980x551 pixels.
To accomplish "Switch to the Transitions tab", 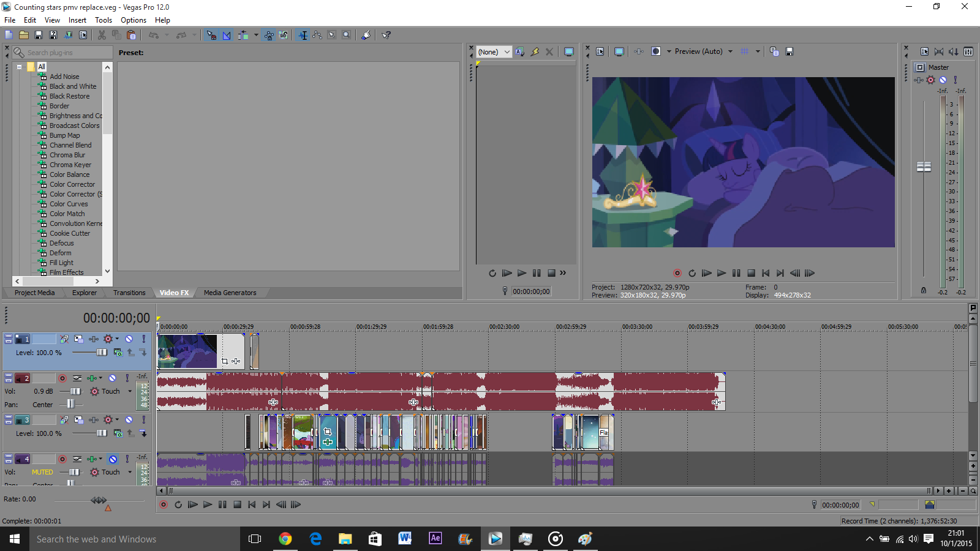I will pos(129,293).
